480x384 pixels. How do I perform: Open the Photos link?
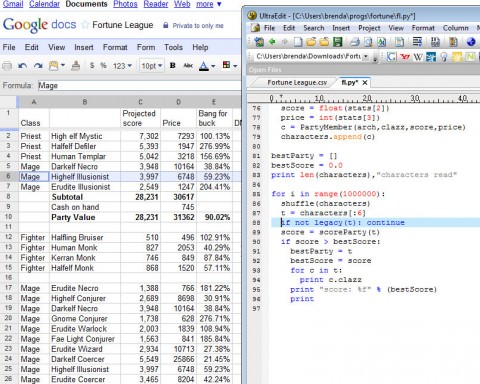(x=125, y=4)
